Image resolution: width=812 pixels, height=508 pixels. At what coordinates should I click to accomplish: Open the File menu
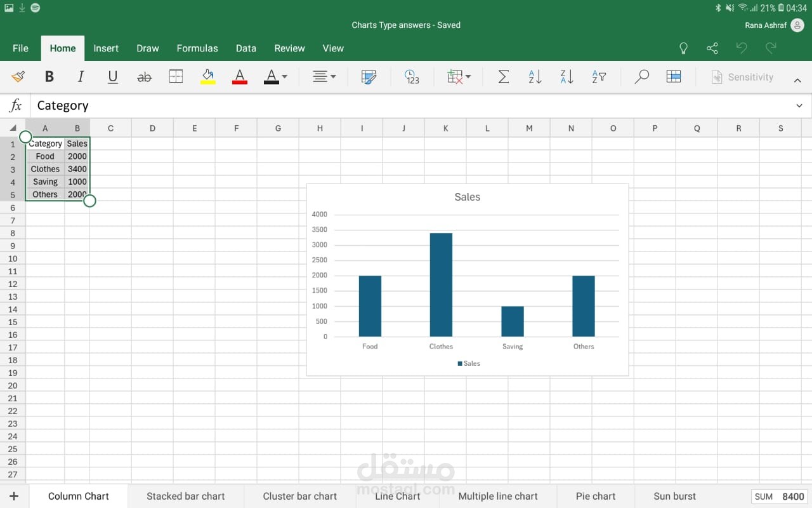(20, 48)
